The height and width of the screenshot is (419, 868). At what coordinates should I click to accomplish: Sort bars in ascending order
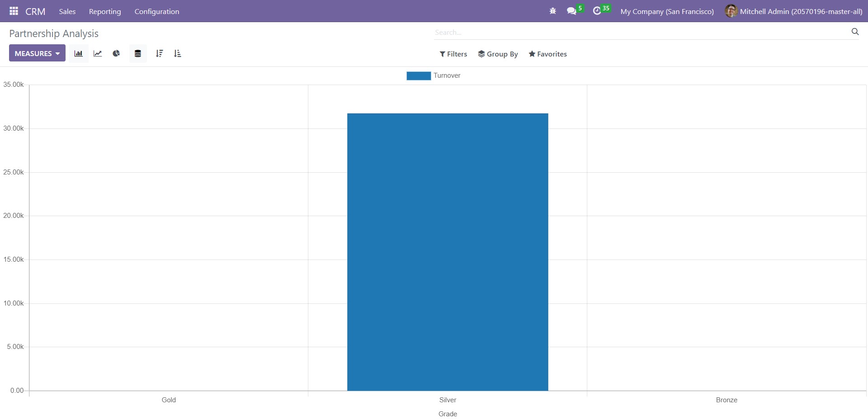(x=177, y=53)
